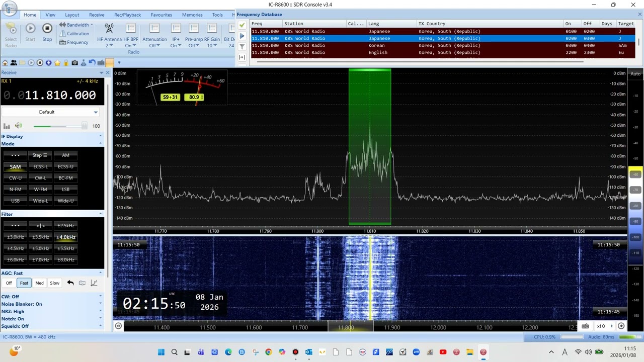Screen dimensions: 644x362
Task: Click the keyboard icon in quick toolbar
Action: 101,63
